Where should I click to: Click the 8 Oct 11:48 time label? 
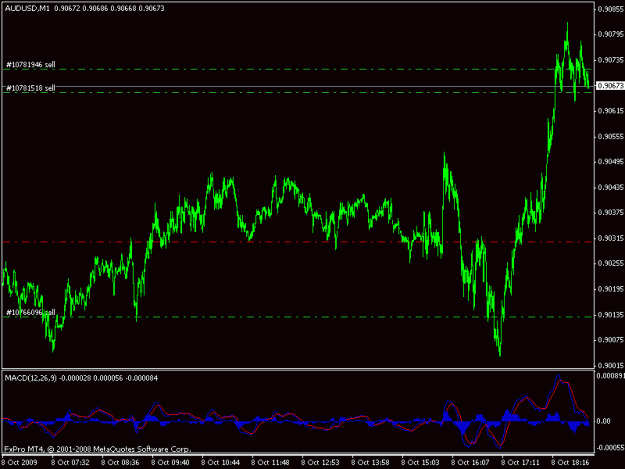(x=270, y=463)
